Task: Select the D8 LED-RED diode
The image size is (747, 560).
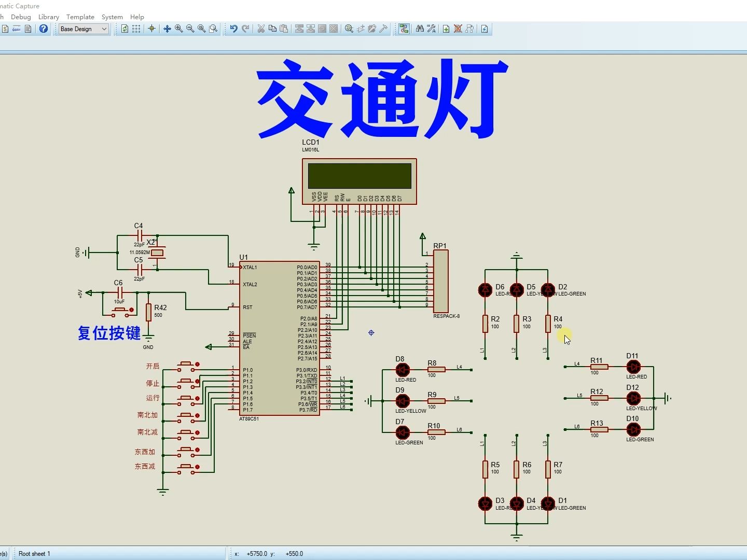Action: [403, 370]
